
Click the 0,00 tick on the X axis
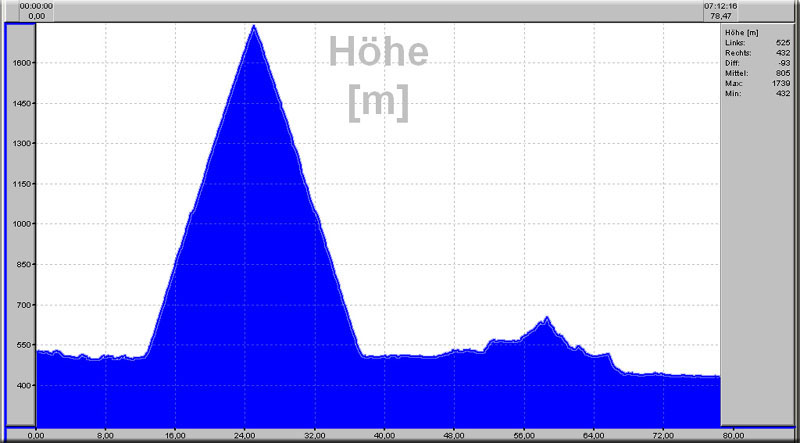click(x=36, y=436)
